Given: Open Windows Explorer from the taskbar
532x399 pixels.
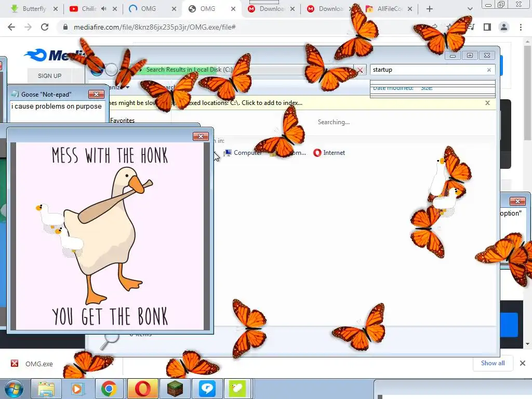Looking at the screenshot, I should pyautogui.click(x=46, y=389).
